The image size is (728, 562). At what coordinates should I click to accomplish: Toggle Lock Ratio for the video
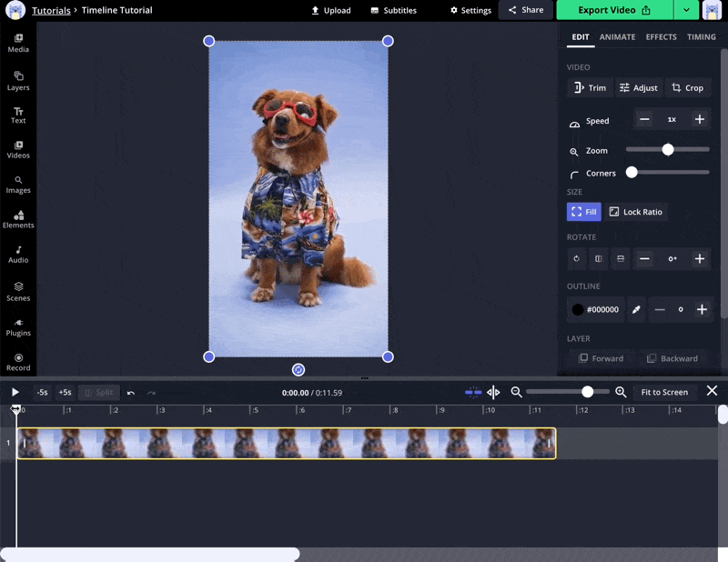(x=635, y=212)
